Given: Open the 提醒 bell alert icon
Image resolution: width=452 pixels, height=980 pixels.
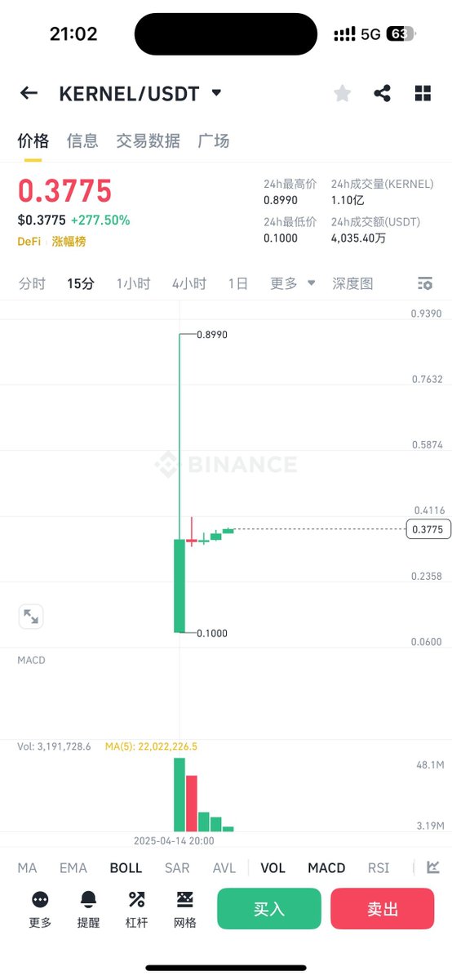Looking at the screenshot, I should point(88,909).
